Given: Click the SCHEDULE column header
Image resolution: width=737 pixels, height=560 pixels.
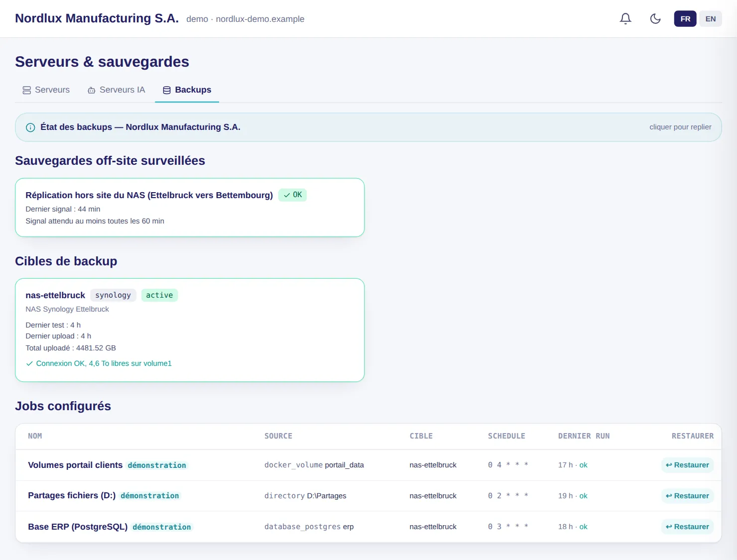Looking at the screenshot, I should pyautogui.click(x=506, y=436).
